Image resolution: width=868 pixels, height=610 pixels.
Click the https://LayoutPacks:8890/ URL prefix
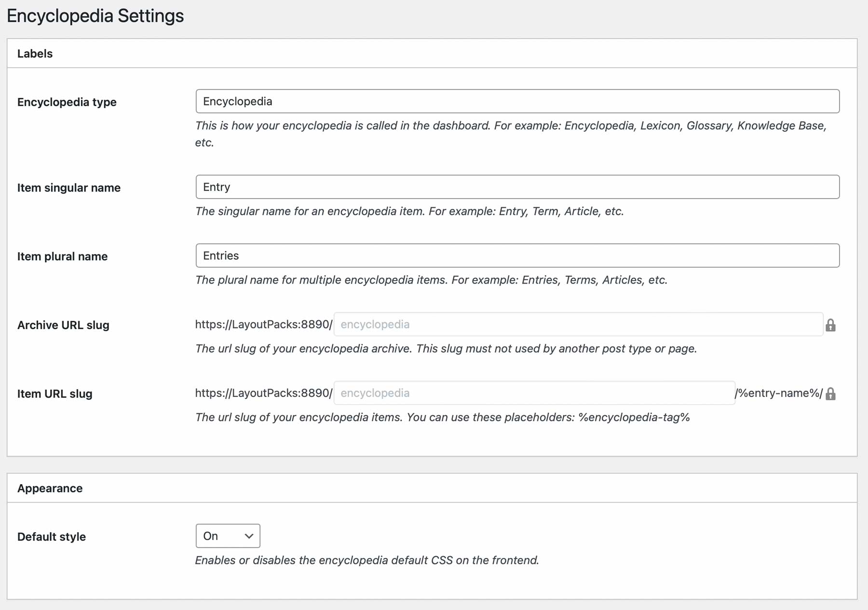[x=263, y=324]
